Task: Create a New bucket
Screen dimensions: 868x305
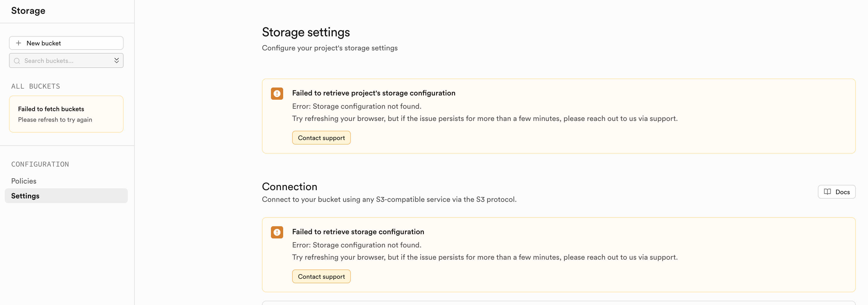Action: [x=66, y=43]
